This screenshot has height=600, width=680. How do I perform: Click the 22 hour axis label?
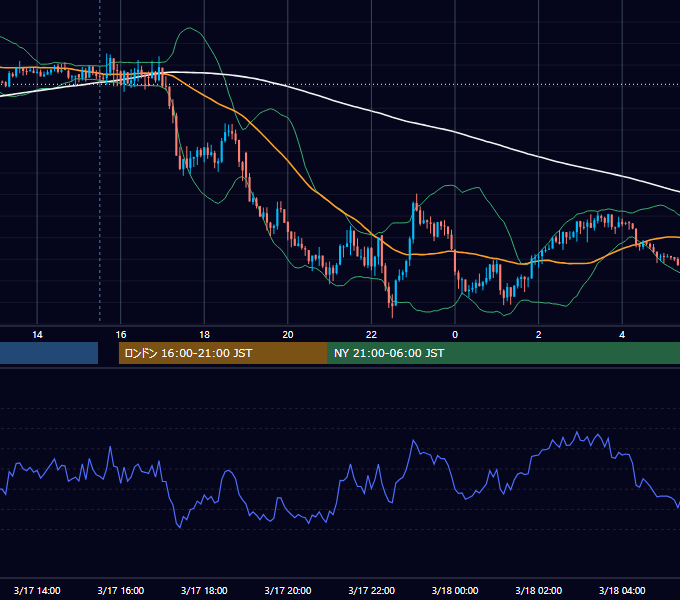tap(371, 335)
